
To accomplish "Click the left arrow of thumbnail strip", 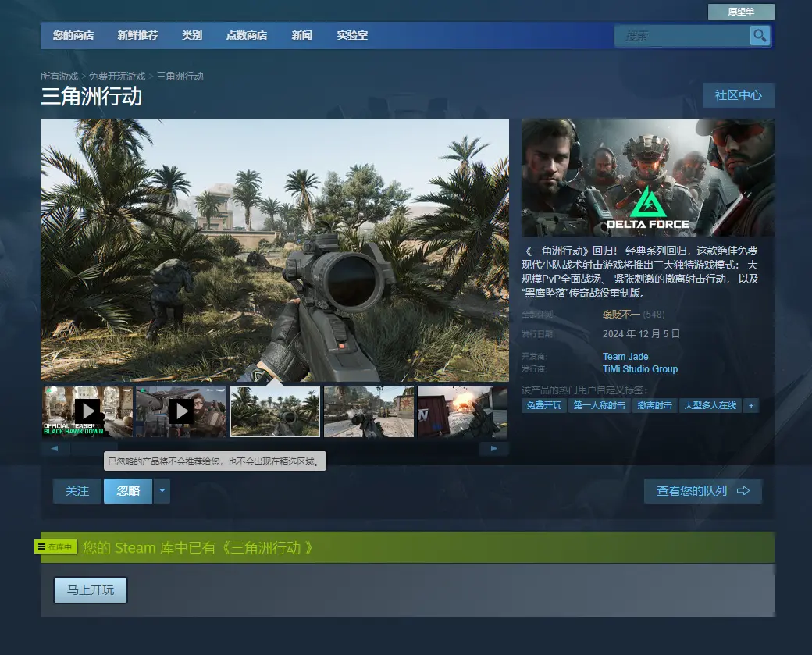I will [x=55, y=448].
